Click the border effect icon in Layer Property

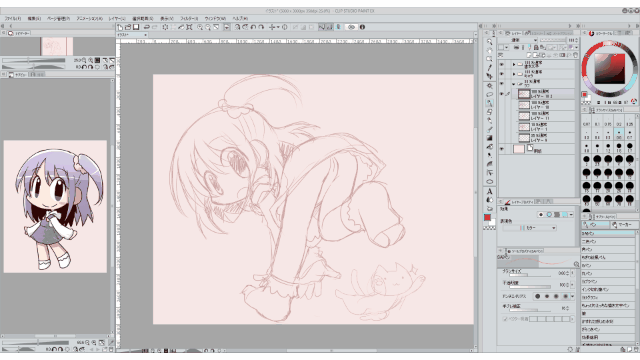[x=541, y=215]
